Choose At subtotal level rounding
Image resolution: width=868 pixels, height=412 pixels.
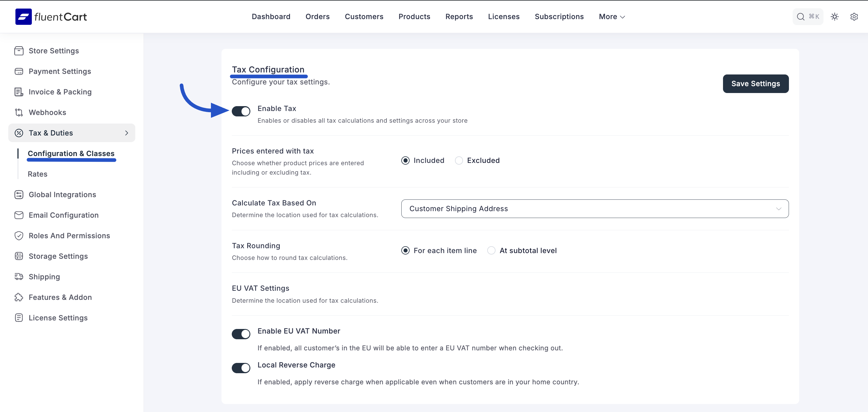(x=491, y=250)
